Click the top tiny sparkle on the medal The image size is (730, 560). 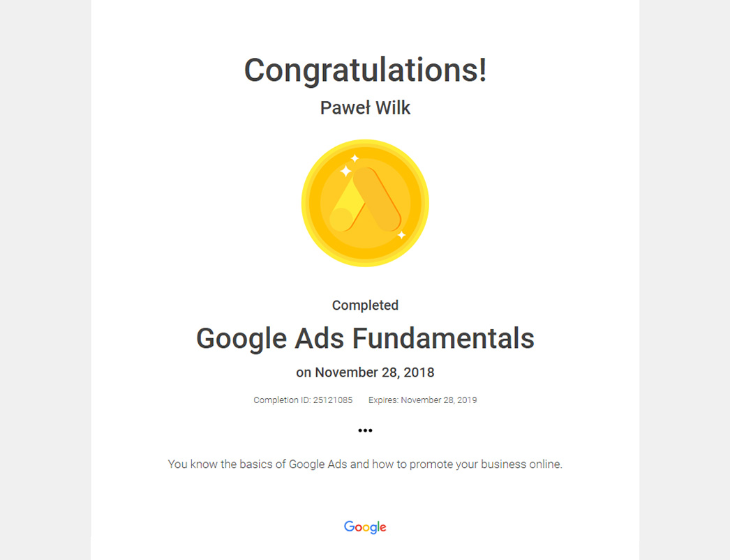click(x=355, y=158)
